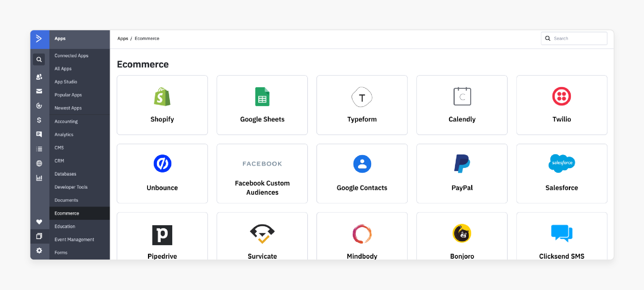Click the Google Sheets icon
The image size is (644, 290).
pos(262,97)
